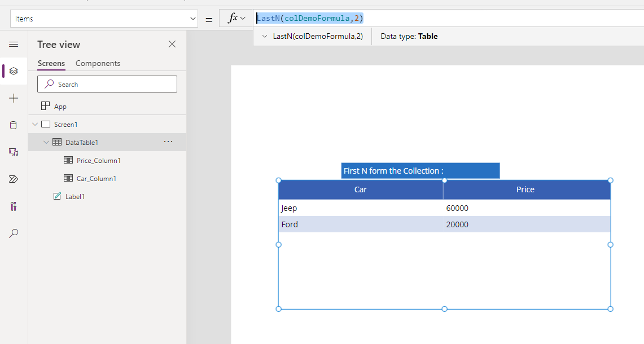Click the Insert plus icon

(x=14, y=98)
